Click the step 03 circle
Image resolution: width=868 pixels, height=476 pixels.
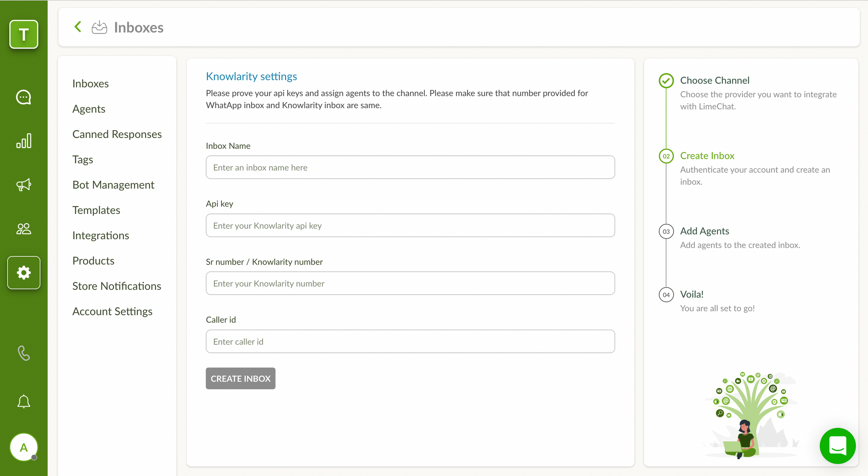coord(666,231)
